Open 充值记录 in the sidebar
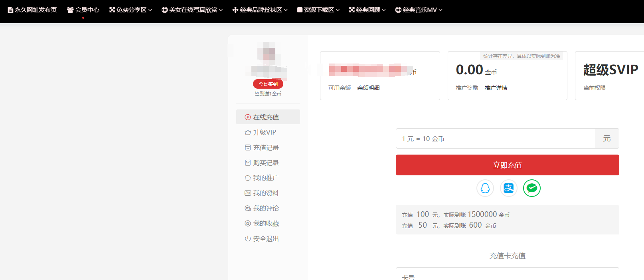 (x=268, y=147)
